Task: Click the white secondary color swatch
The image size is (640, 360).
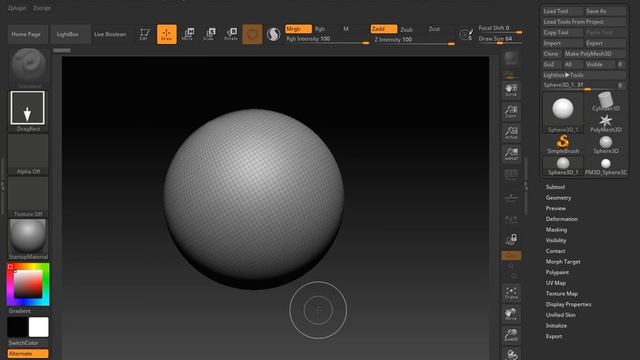Action: pyautogui.click(x=38, y=327)
